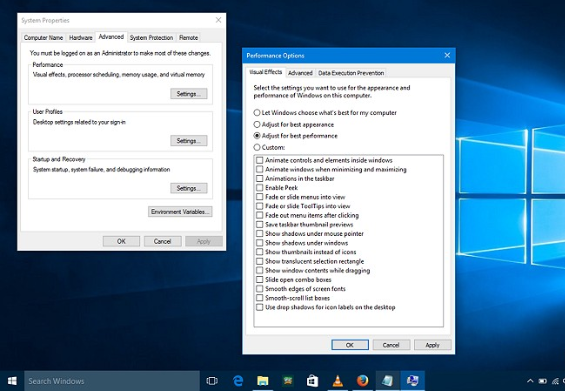Click OK in System Properties
The width and height of the screenshot is (565, 391).
[x=121, y=241]
